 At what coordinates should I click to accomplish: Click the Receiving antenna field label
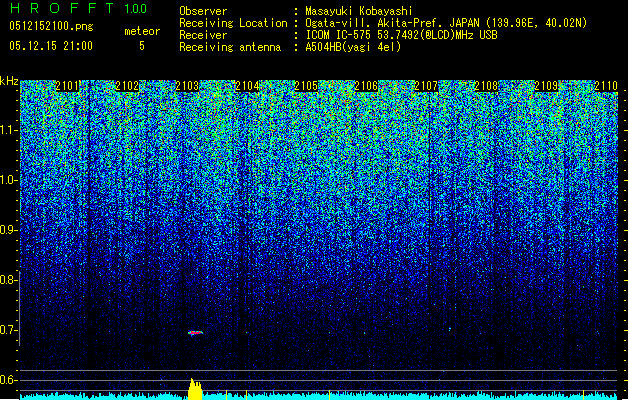[230, 47]
